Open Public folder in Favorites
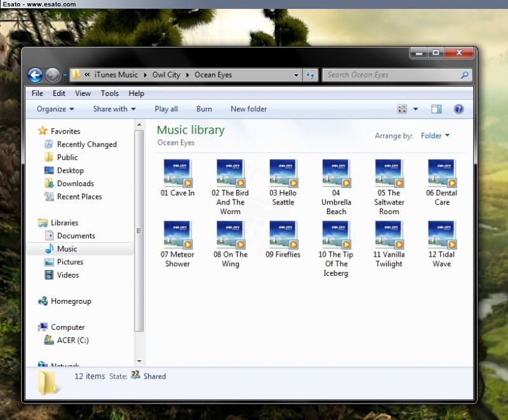The height and width of the screenshot is (420, 508). pos(67,157)
